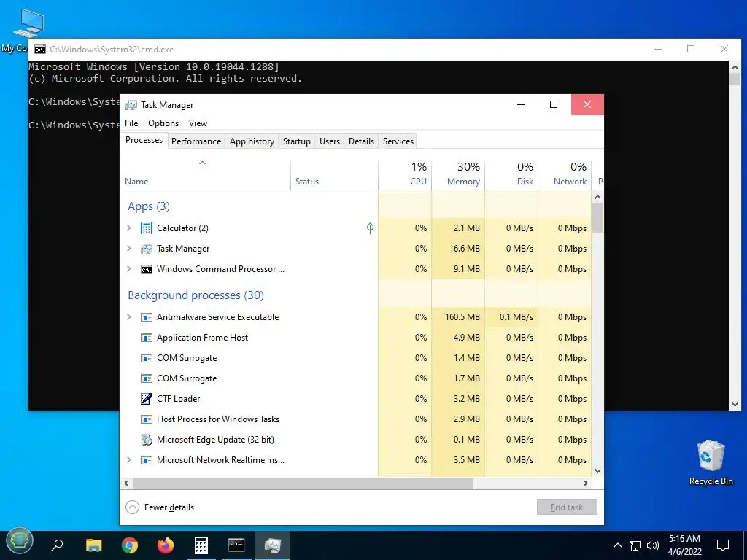
Task: Show hidden tray icons chevron
Action: coord(617,545)
